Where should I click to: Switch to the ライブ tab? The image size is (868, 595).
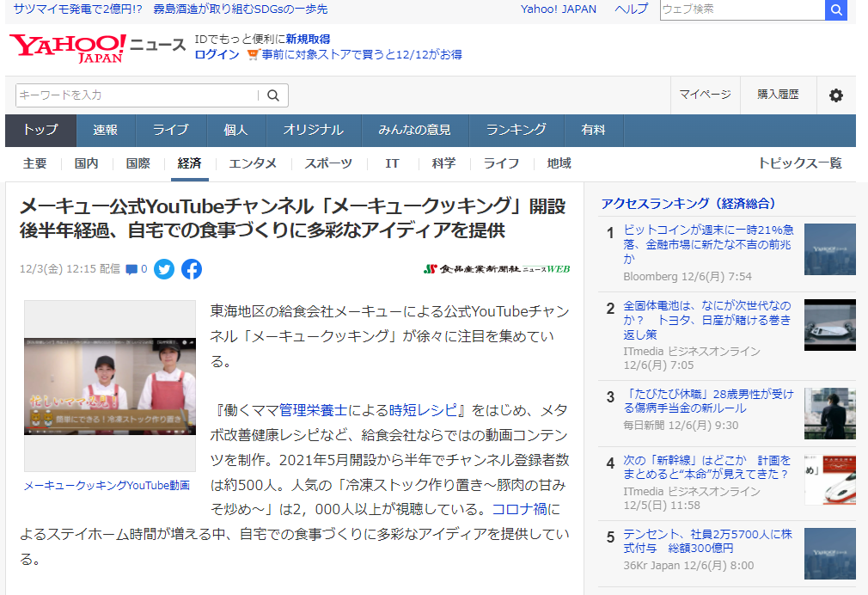point(170,130)
